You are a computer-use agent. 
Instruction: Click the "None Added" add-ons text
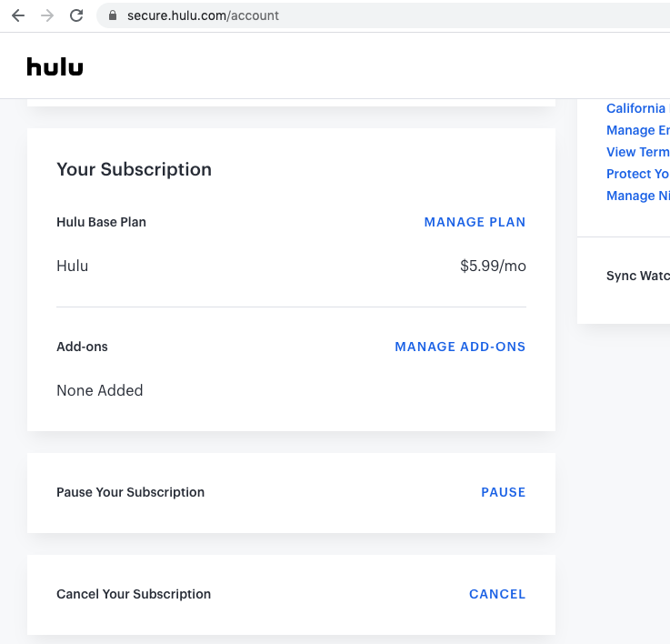tap(100, 390)
